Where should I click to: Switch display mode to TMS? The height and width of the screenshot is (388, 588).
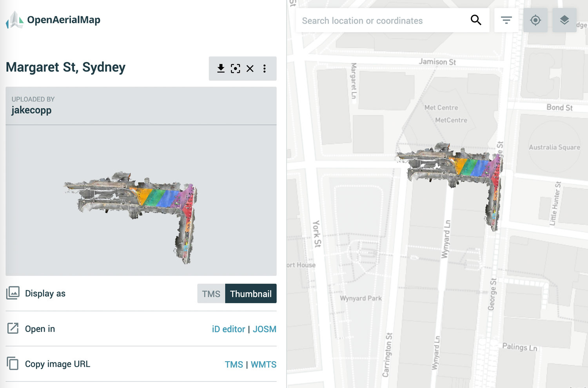[211, 293]
